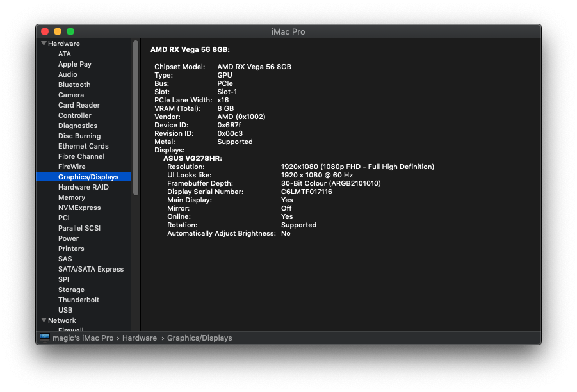
Task: Click the VRAM value 8 GB
Action: 225,108
